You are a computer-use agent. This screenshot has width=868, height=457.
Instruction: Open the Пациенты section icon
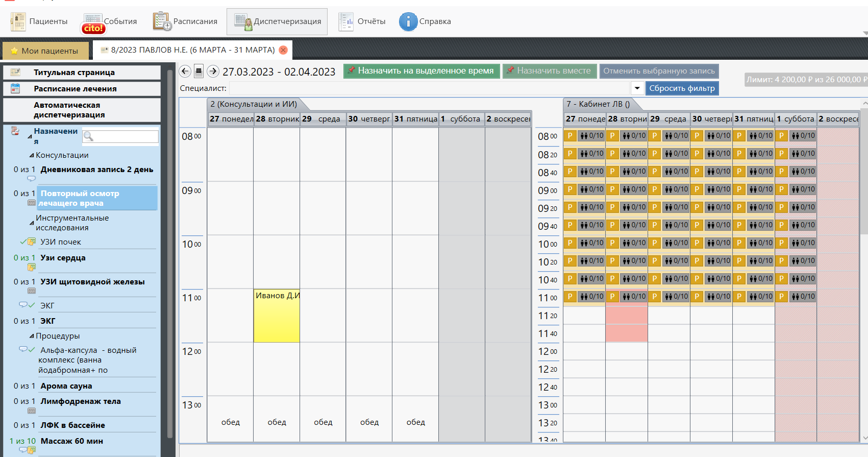tap(18, 21)
